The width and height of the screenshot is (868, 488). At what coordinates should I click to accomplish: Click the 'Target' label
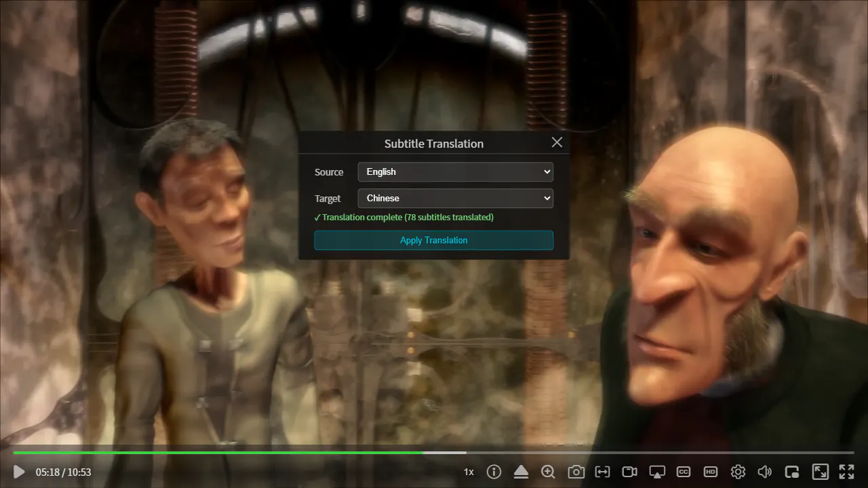point(328,199)
